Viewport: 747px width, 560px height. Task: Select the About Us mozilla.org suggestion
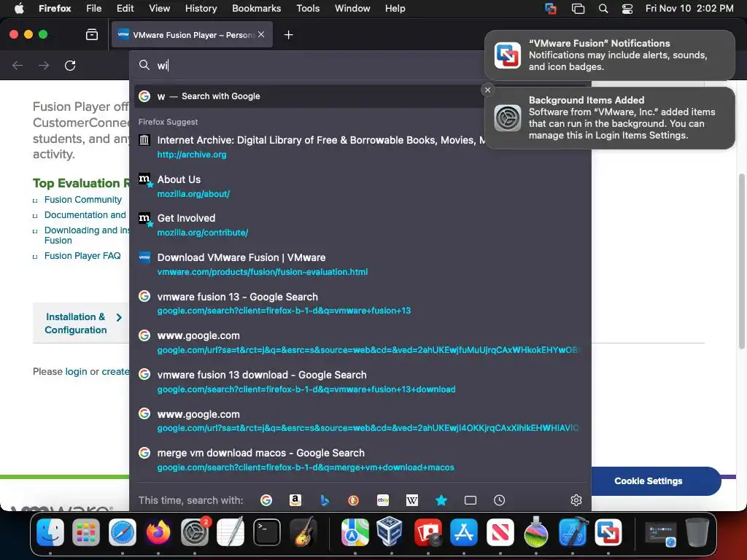click(x=360, y=186)
